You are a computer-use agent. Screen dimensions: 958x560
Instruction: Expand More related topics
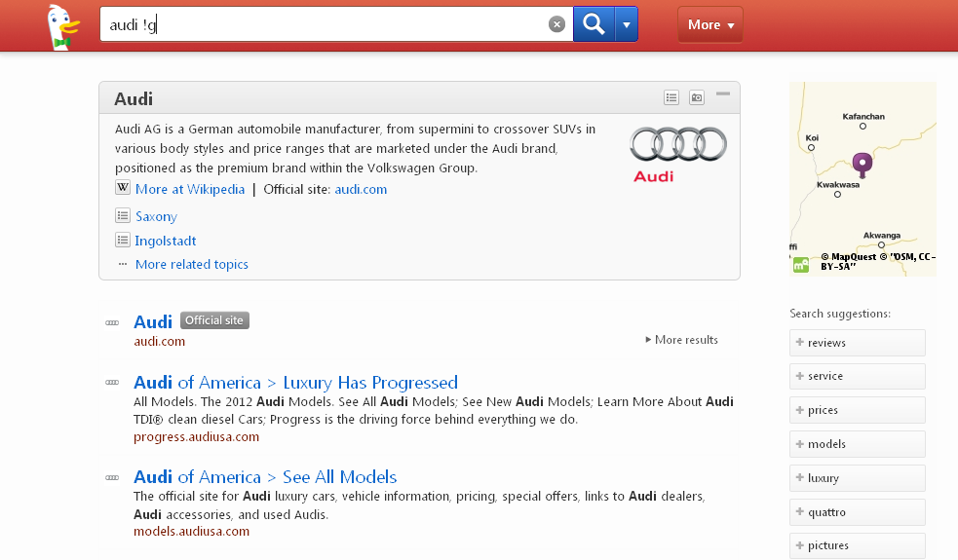pos(192,265)
